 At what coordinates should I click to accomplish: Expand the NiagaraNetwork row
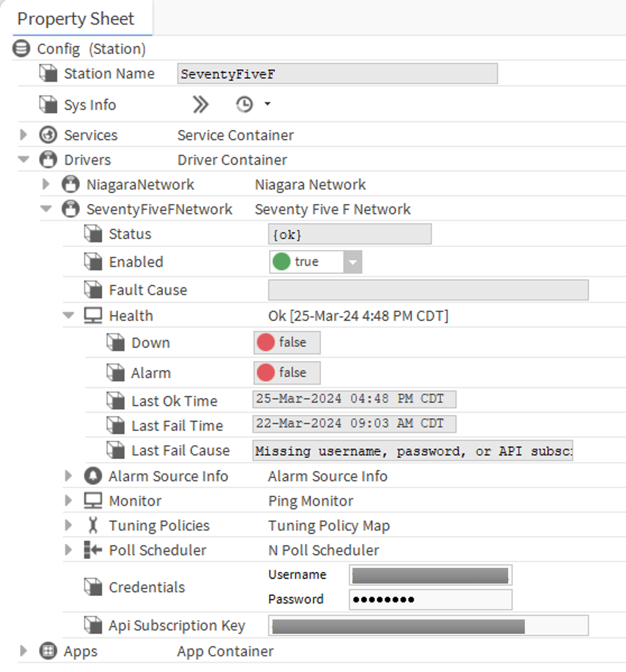tap(46, 184)
